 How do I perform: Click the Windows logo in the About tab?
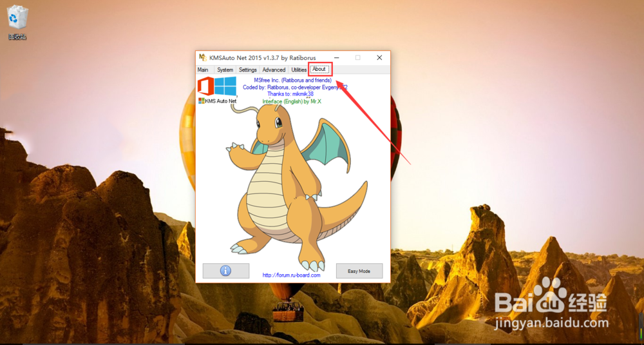point(225,86)
